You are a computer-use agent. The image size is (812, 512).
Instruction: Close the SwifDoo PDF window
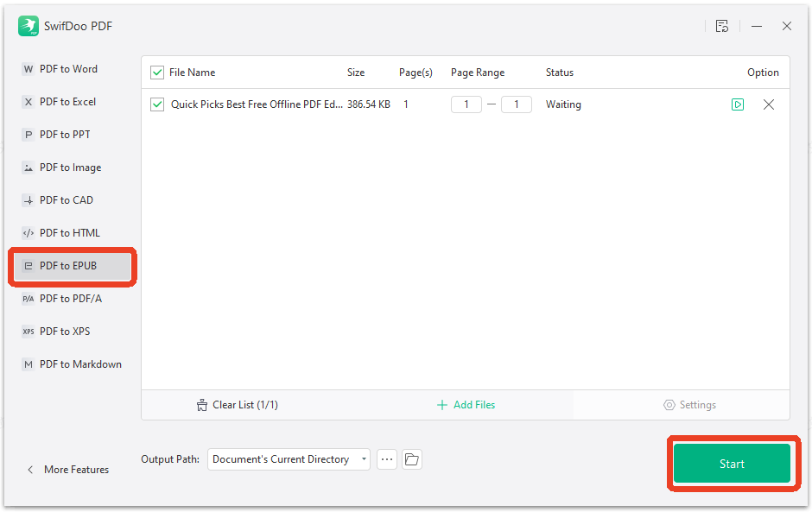(x=787, y=26)
